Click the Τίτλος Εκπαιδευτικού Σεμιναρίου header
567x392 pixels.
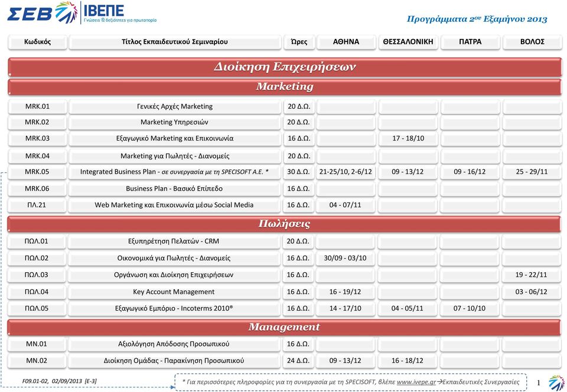click(175, 41)
